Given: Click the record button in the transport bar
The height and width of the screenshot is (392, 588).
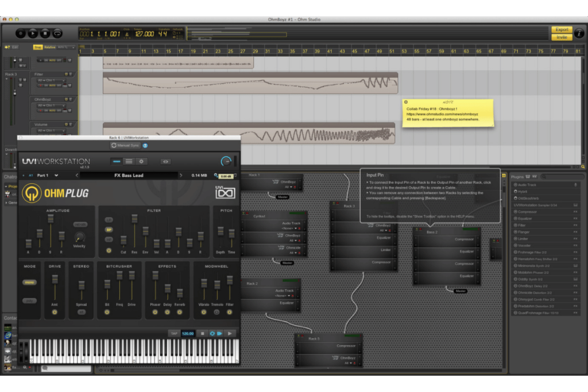Looking at the screenshot, I should pos(21,33).
